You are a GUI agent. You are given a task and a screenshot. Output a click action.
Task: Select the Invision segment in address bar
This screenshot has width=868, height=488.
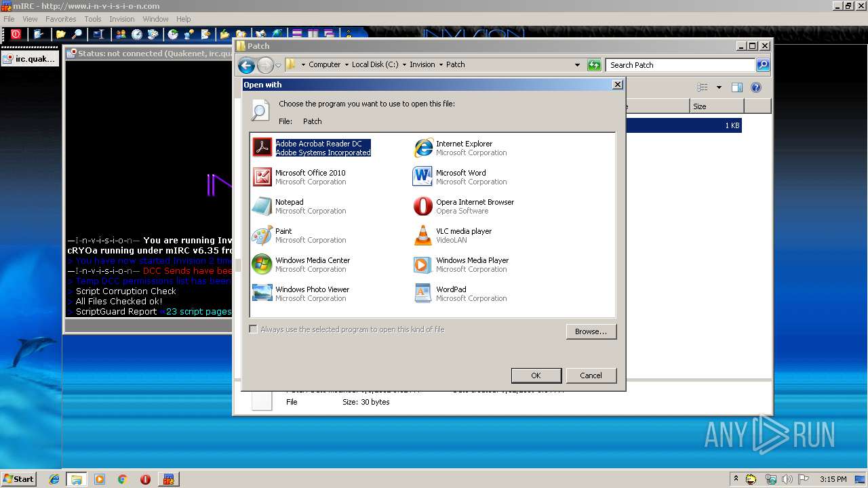[x=422, y=65]
